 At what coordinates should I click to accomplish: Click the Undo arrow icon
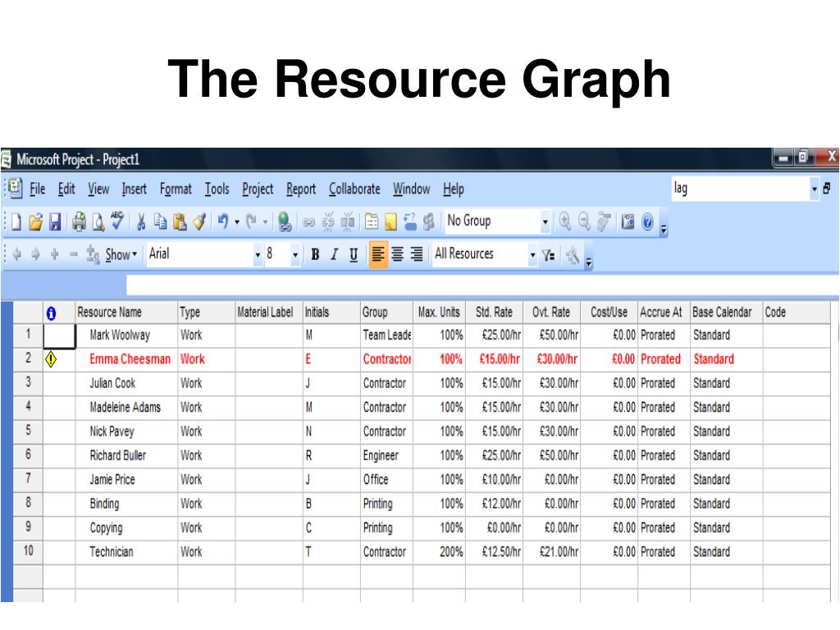pyautogui.click(x=223, y=221)
